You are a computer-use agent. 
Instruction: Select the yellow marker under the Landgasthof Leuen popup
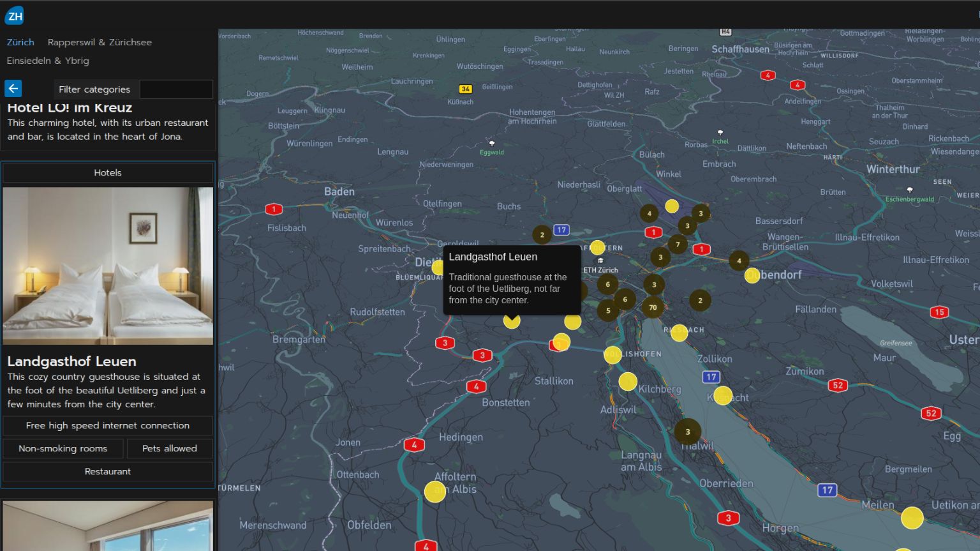512,321
